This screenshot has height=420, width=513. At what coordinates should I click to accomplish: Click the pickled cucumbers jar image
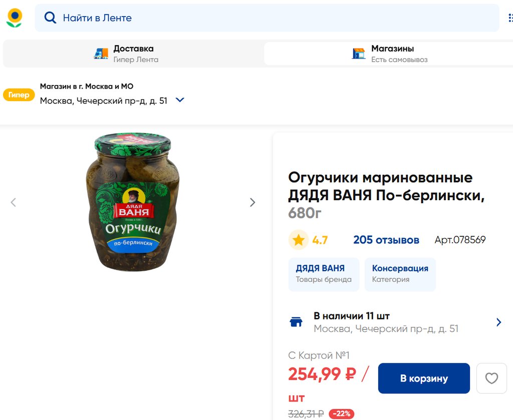[x=133, y=203]
